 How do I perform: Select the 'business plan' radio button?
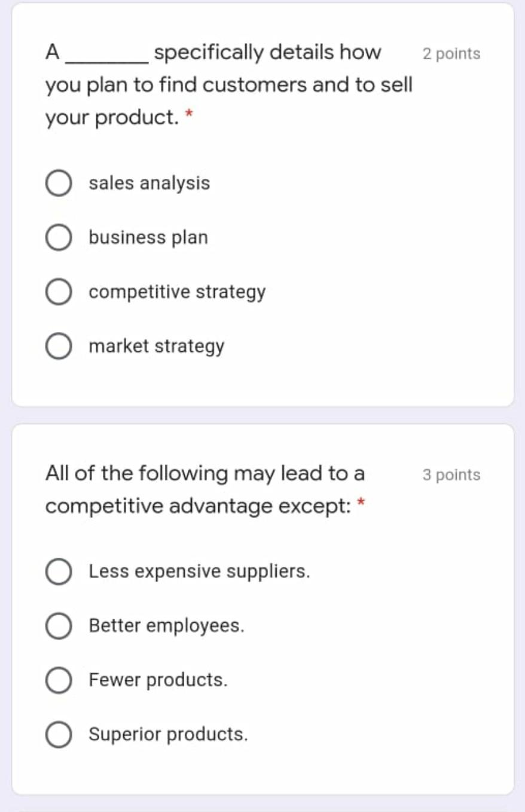pyautogui.click(x=59, y=238)
